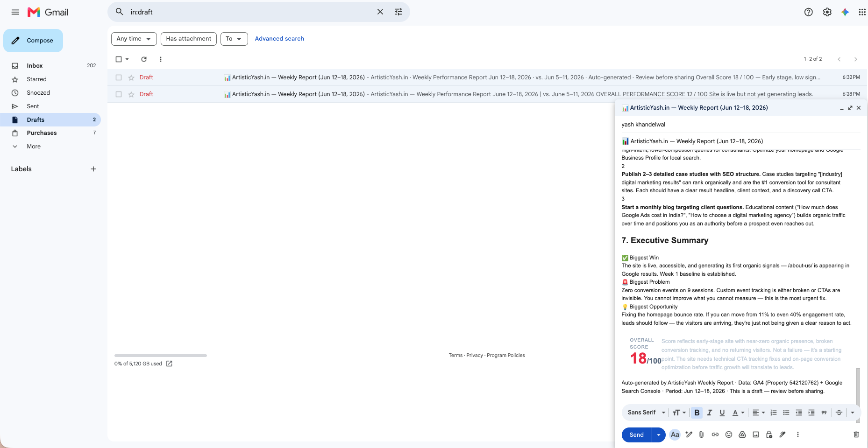This screenshot has height=448, width=868.
Task: Discard the draft with trash icon
Action: click(856, 434)
